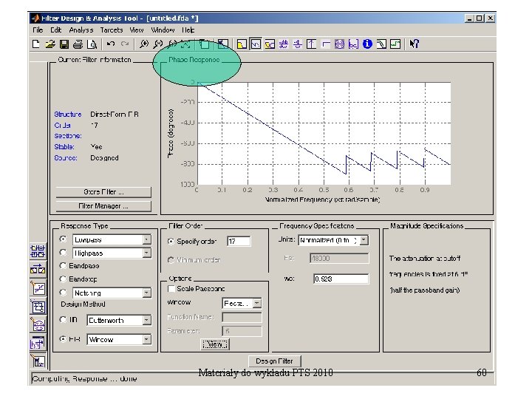This screenshot has width=532, height=399.
Task: Click the blue Filter Information icon
Action: [x=367, y=44]
